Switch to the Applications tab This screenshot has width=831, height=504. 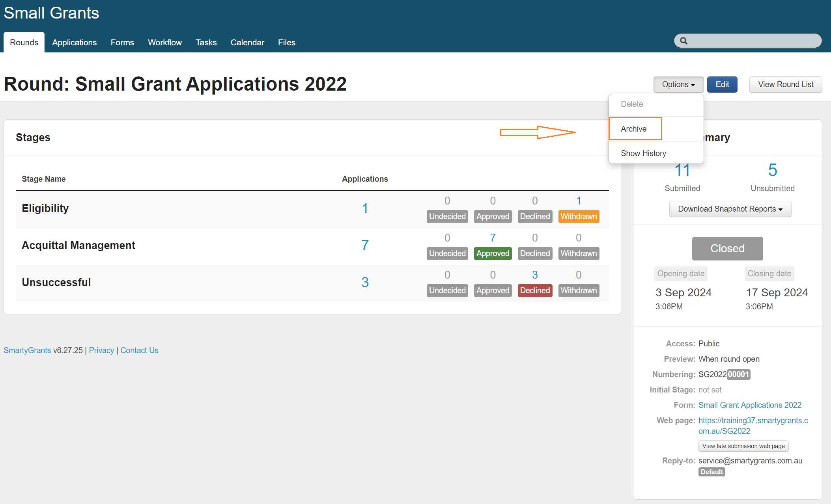pos(74,43)
